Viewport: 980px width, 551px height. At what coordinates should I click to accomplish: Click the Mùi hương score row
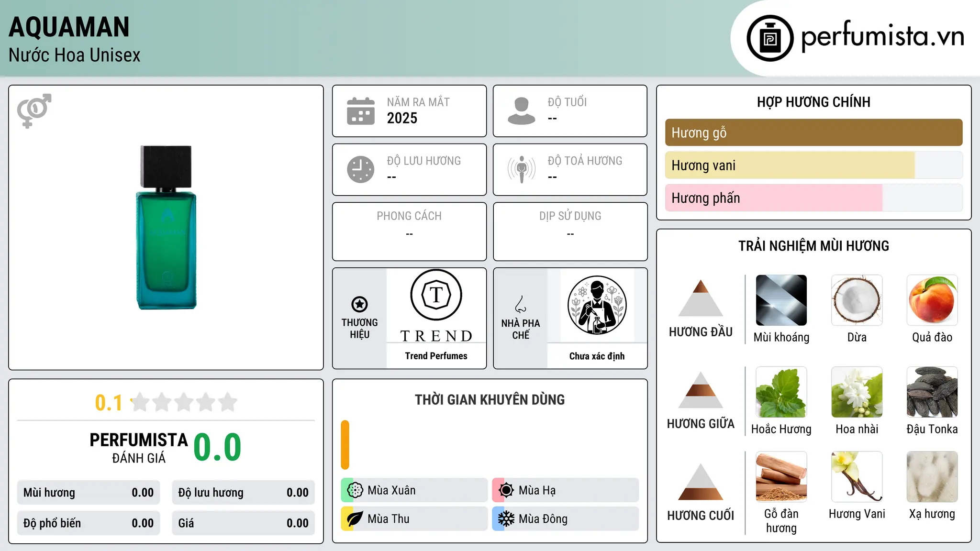[x=89, y=493]
